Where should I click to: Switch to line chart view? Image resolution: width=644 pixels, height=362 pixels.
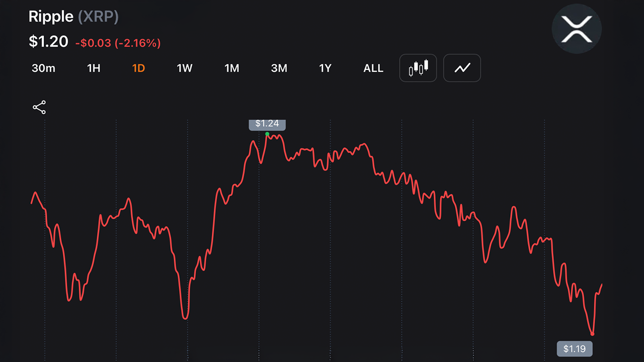(x=462, y=68)
